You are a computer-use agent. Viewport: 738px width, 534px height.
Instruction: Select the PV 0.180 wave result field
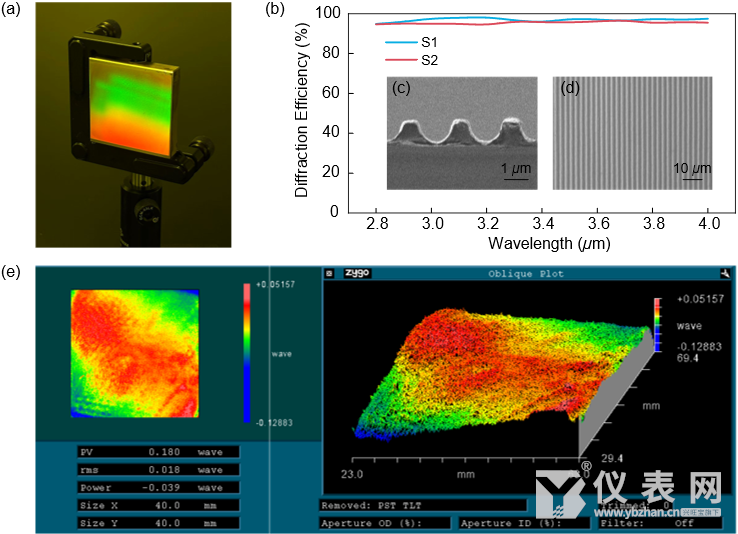click(158, 452)
